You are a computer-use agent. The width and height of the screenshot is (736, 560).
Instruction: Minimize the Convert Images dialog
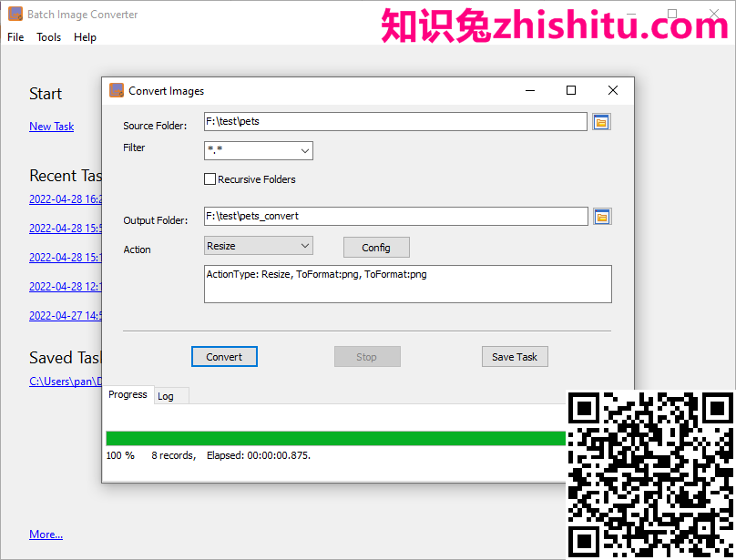(530, 90)
